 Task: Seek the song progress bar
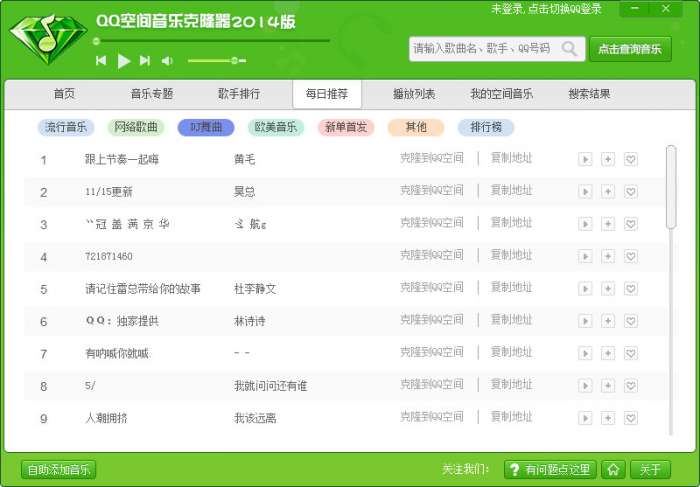click(x=212, y=41)
